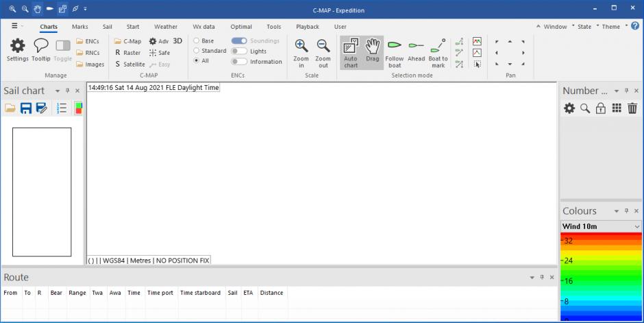Click save-and-edit sail chart icon
Image resolution: width=644 pixels, height=323 pixels.
pyautogui.click(x=42, y=108)
